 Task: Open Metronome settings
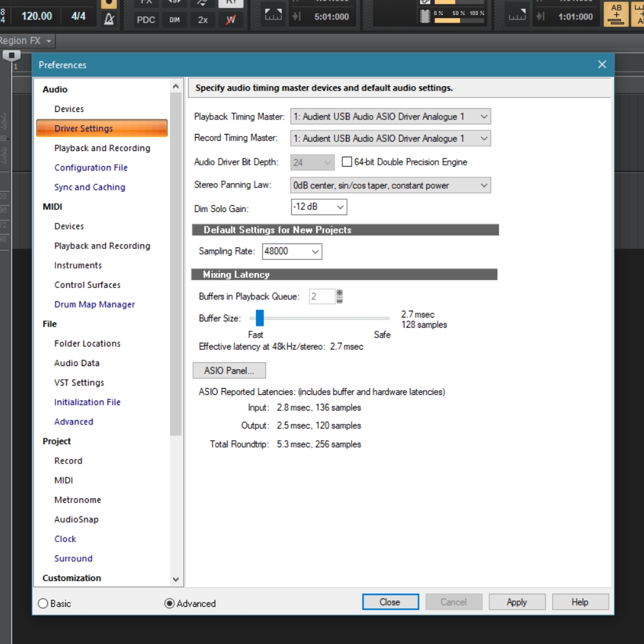[77, 500]
